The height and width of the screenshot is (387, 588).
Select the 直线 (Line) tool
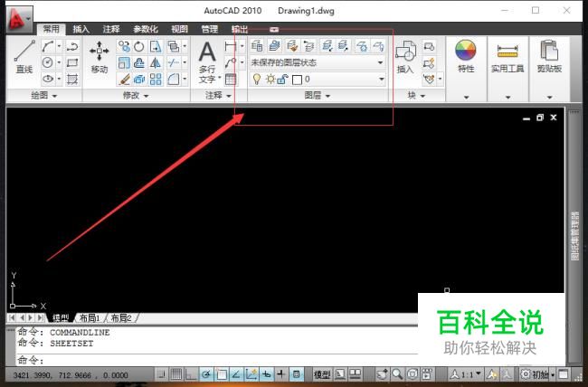coord(24,57)
